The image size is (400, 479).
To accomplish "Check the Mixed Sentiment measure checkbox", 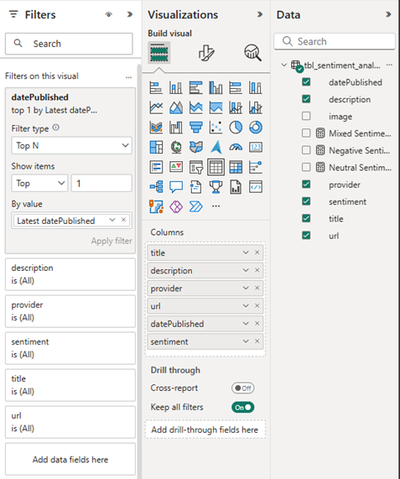I will point(306,133).
